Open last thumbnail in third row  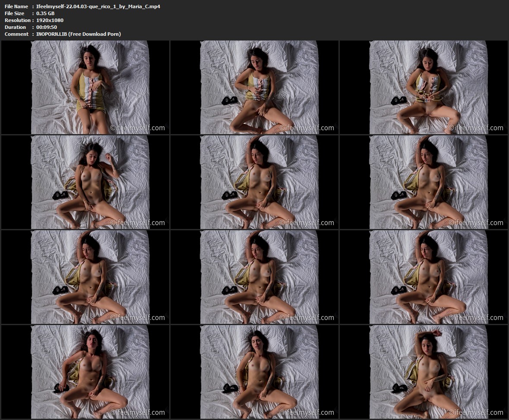pos(424,277)
